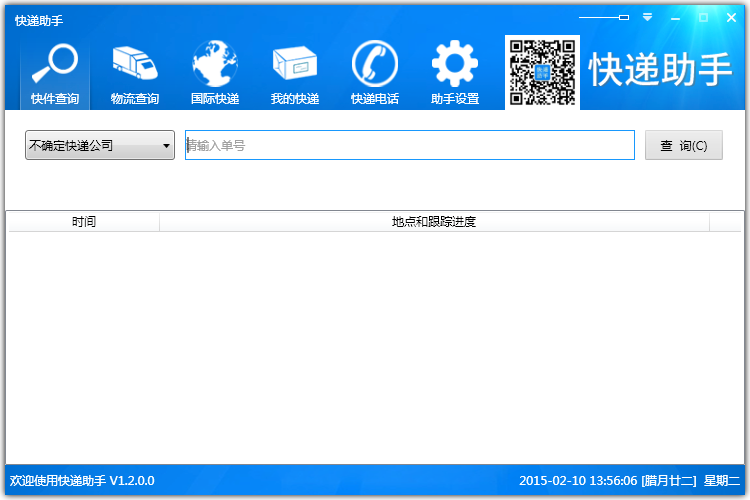Click the date and time in status bar
This screenshot has height=500, width=750.
(629, 480)
